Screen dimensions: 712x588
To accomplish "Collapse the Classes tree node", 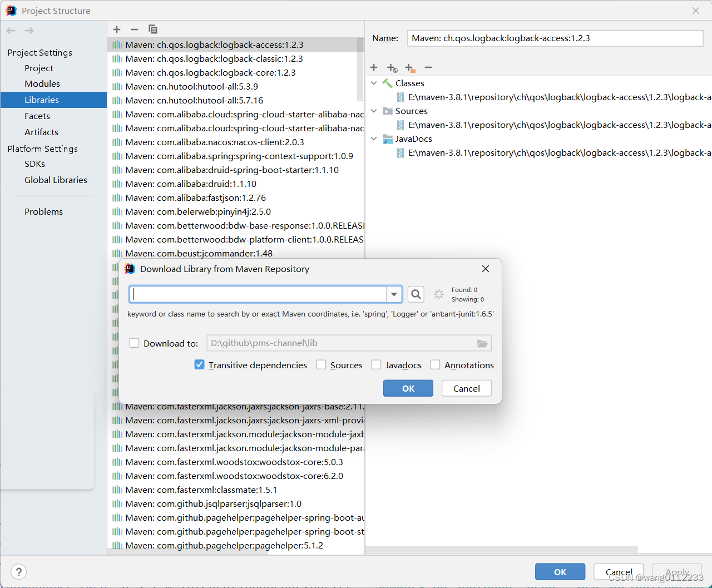I will (x=374, y=83).
